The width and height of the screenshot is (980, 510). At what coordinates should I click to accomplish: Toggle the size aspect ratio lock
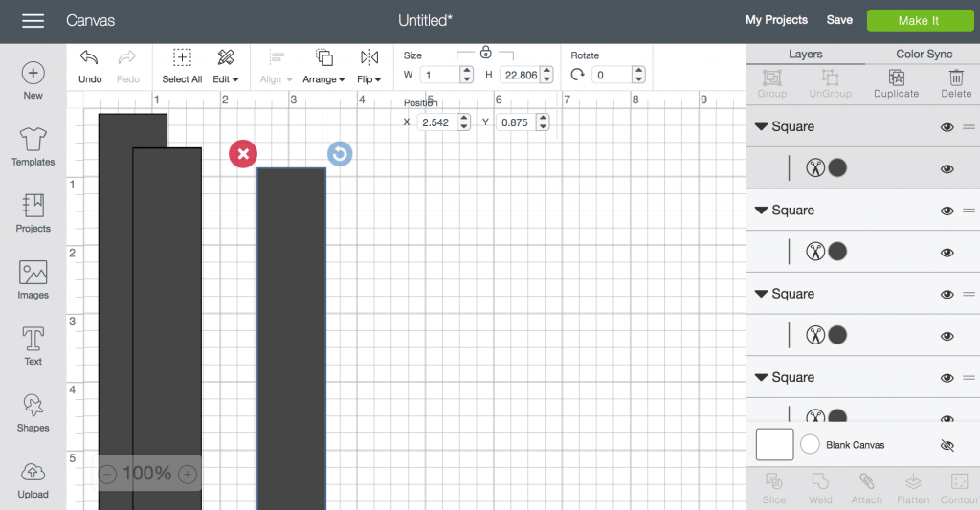point(485,53)
